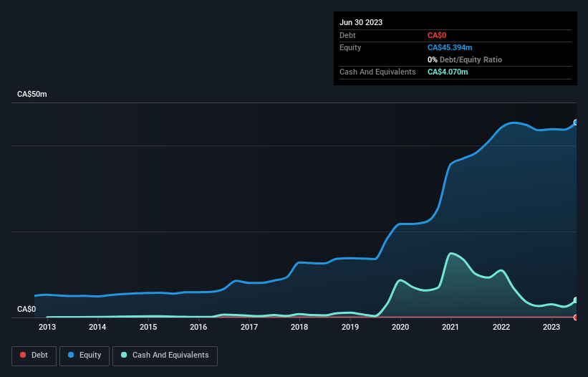Click the 2018 x-axis label

click(299, 327)
